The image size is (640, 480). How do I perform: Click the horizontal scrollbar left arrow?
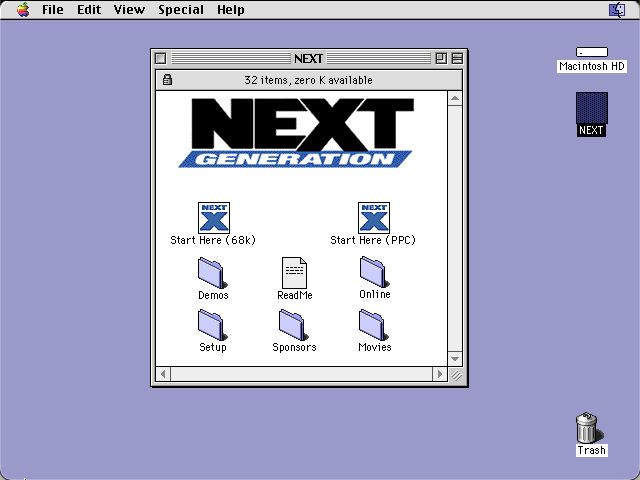coord(163,374)
